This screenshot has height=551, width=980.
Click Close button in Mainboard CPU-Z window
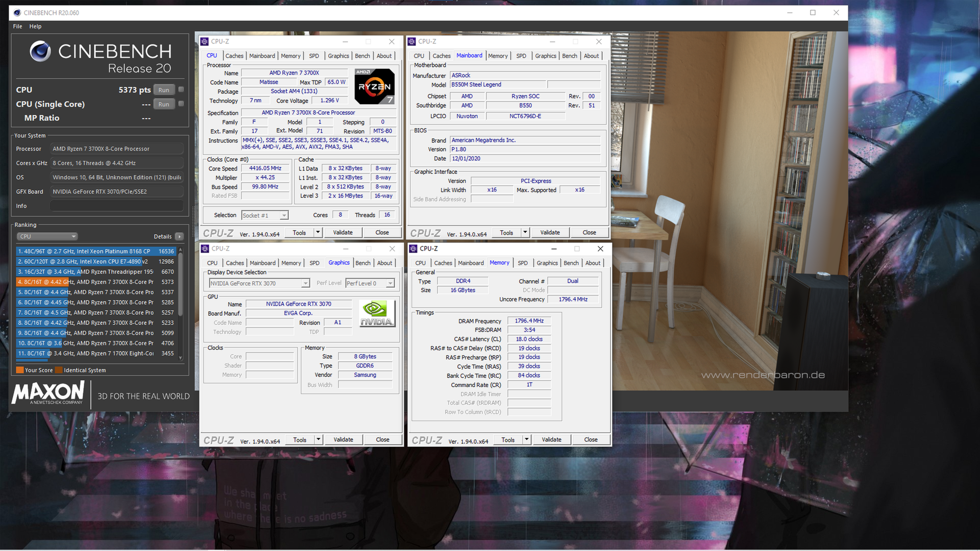(x=589, y=232)
